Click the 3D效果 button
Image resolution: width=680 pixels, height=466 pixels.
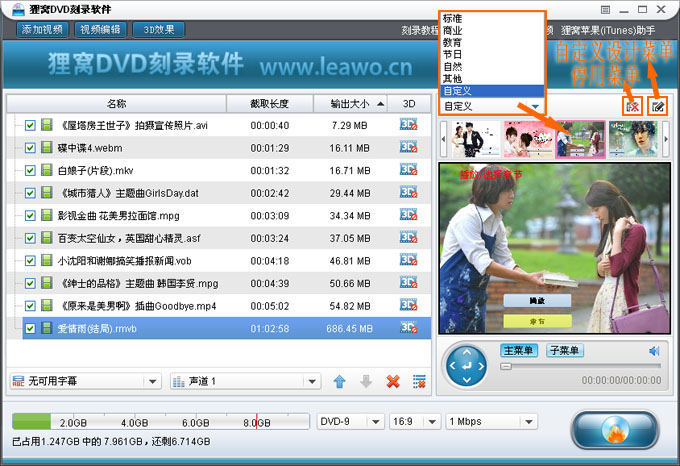click(x=159, y=29)
